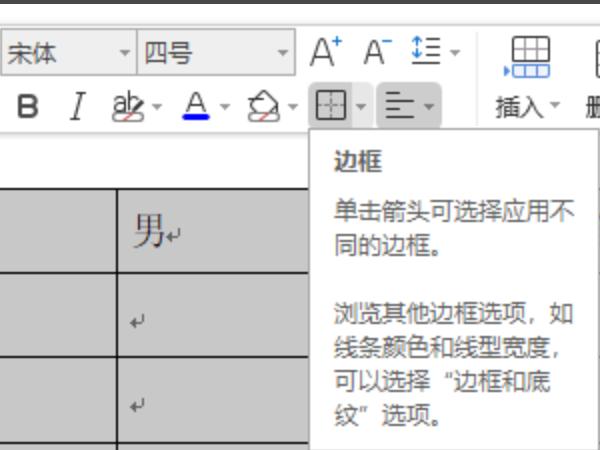The height and width of the screenshot is (450, 600).
Task: Expand the highlight color arrow
Action: click(x=157, y=106)
